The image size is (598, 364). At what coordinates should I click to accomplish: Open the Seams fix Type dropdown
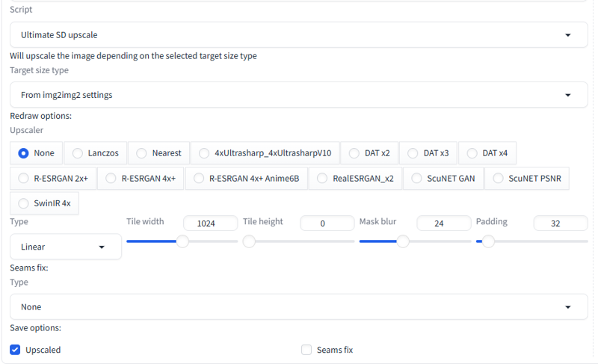pos(298,307)
